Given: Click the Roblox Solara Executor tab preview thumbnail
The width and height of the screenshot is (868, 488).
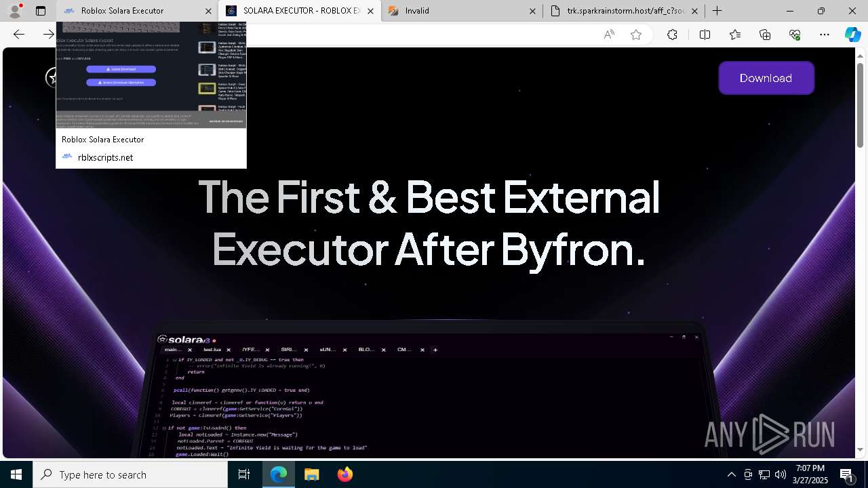Looking at the screenshot, I should click(151, 75).
